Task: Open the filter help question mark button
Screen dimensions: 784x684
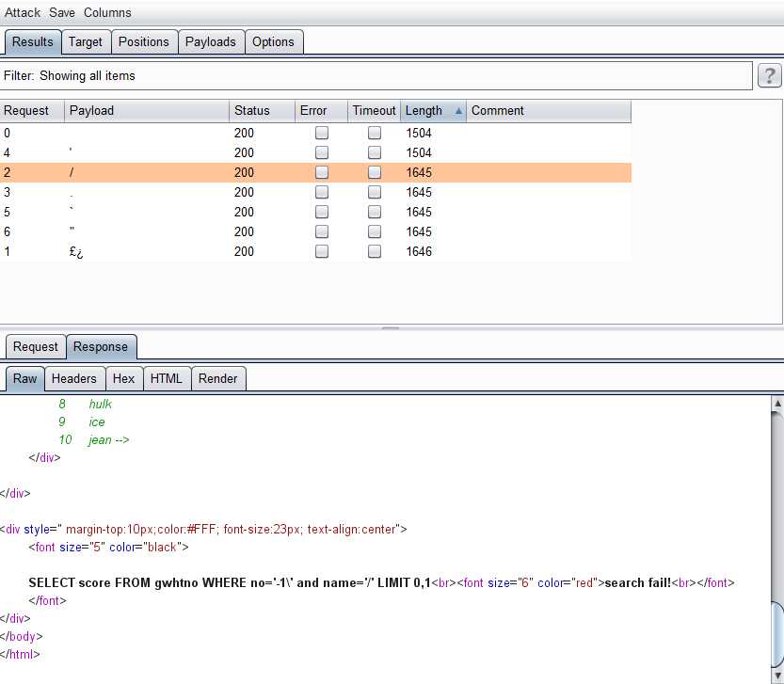Action: pos(769,76)
